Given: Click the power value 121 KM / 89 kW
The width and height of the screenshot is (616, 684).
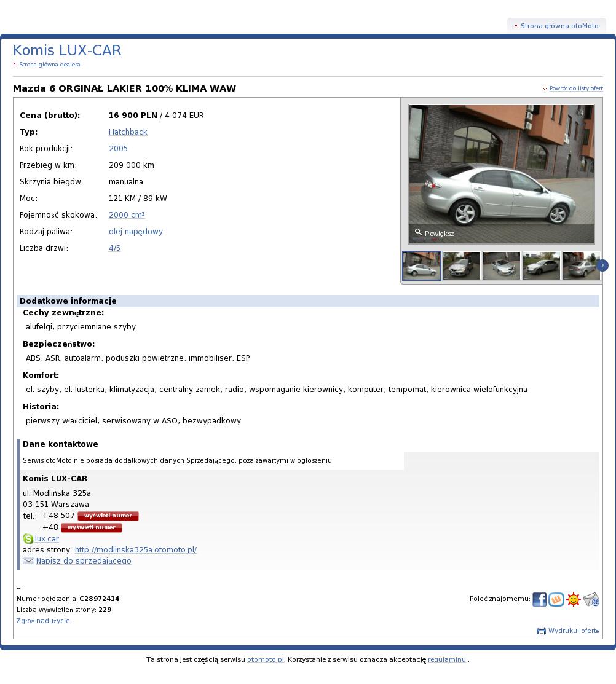Looking at the screenshot, I should 138,198.
